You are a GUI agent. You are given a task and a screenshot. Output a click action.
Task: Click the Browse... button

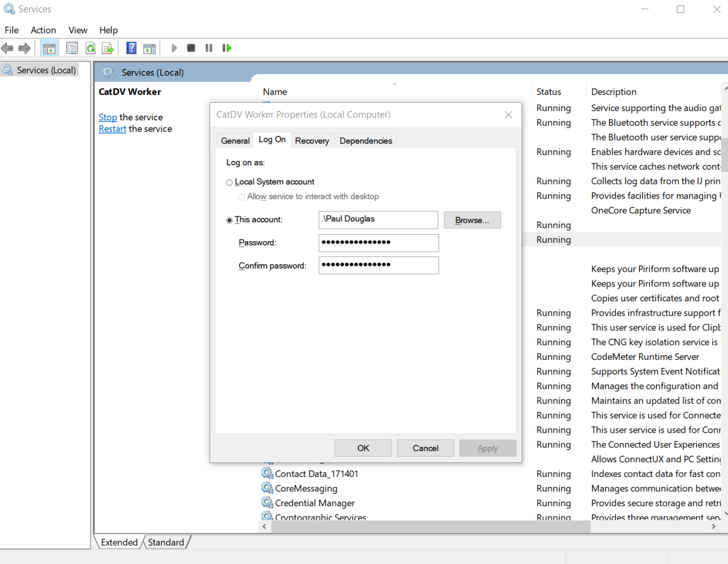[x=472, y=220]
